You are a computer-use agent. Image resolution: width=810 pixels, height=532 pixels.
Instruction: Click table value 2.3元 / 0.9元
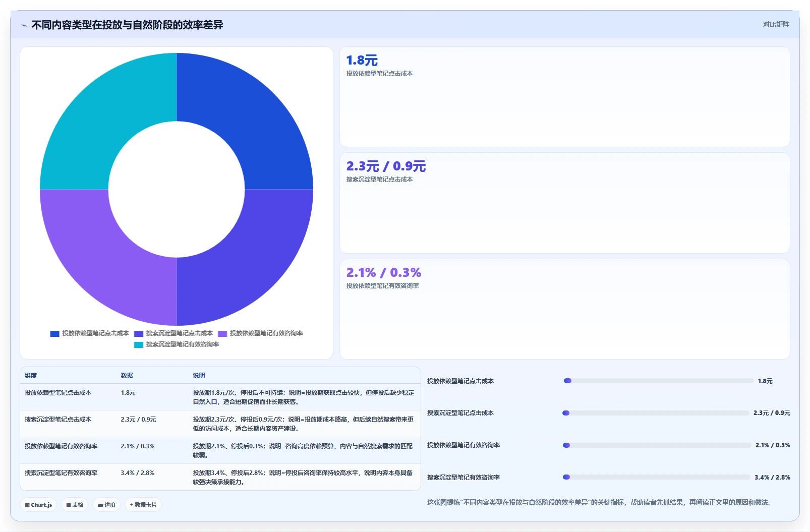[x=138, y=420]
